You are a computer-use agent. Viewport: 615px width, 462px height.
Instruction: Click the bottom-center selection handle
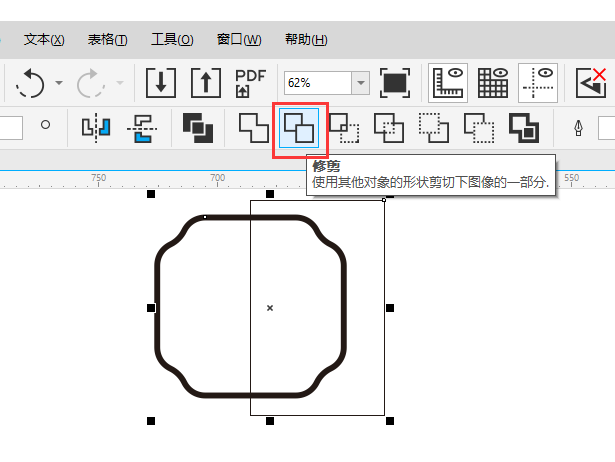[270, 421]
